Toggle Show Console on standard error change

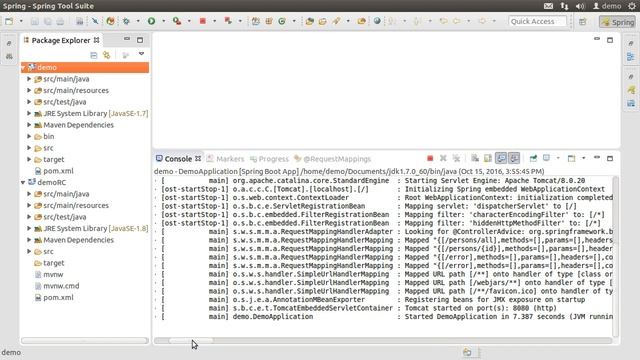(514, 158)
